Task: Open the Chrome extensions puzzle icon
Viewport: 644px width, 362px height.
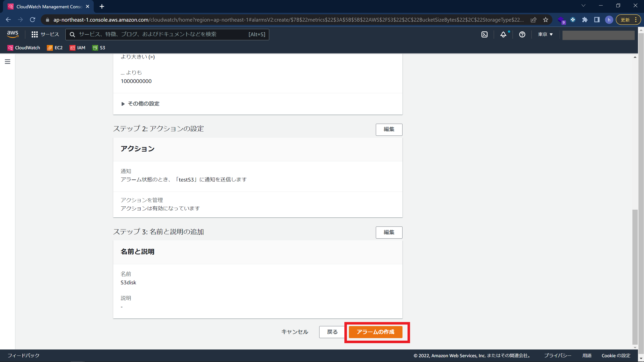Action: click(585, 20)
